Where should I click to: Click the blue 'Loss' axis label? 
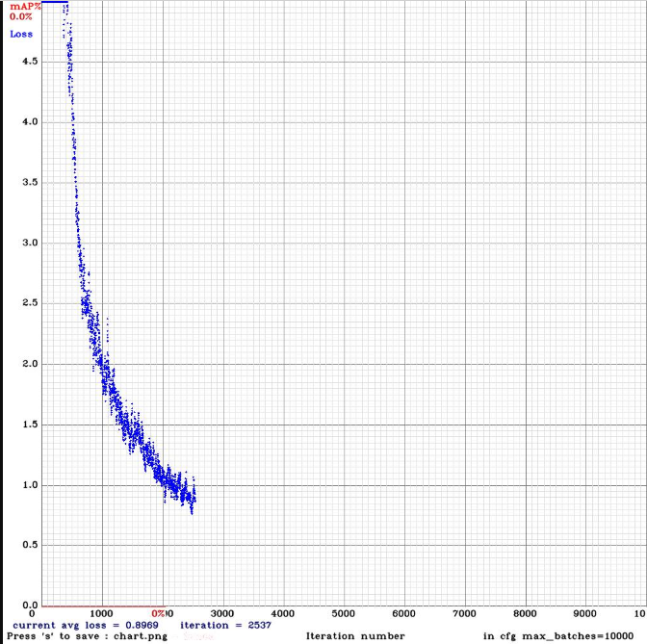(x=21, y=35)
